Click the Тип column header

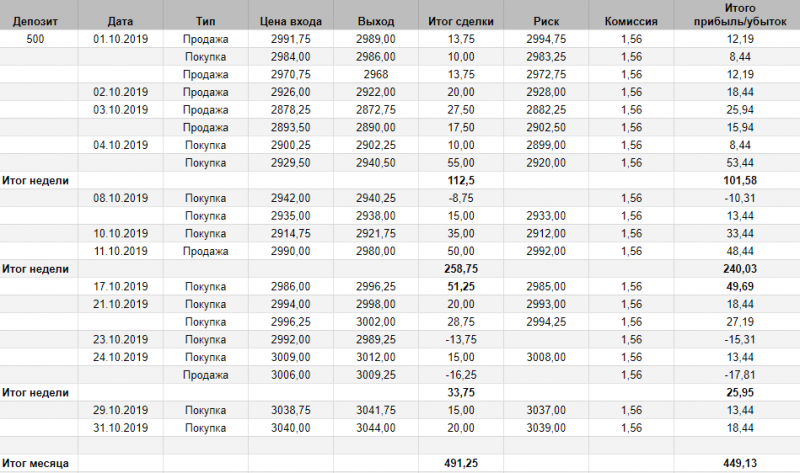206,20
